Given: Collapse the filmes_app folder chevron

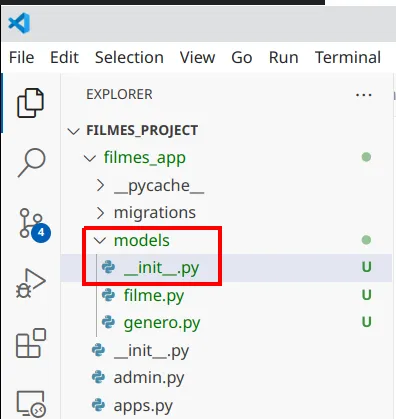Looking at the screenshot, I should click(90, 158).
